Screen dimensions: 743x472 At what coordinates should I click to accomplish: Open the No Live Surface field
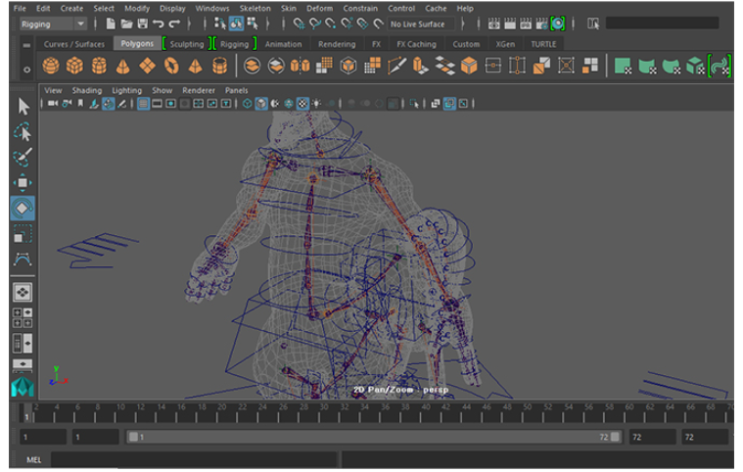(421, 24)
